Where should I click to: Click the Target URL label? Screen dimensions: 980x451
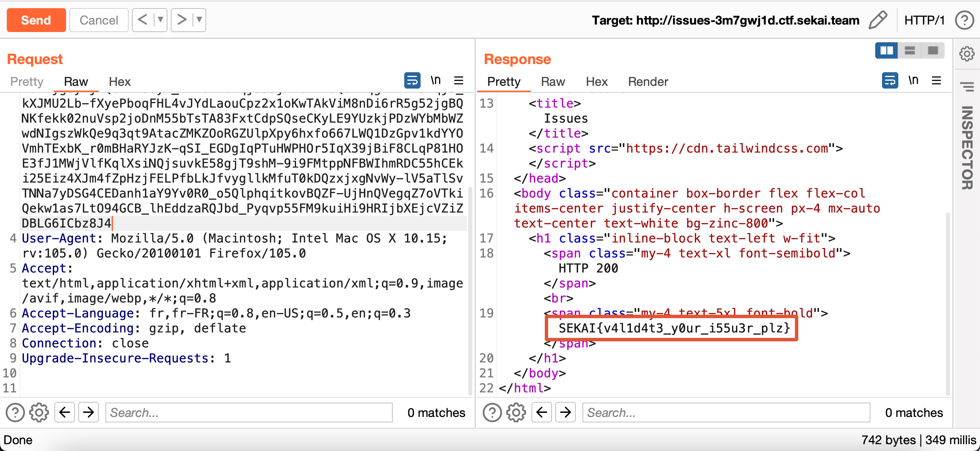pyautogui.click(x=725, y=20)
